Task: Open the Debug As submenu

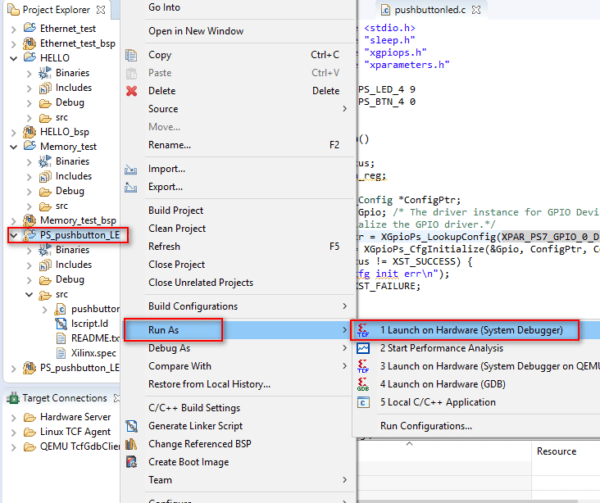Action: click(x=169, y=348)
